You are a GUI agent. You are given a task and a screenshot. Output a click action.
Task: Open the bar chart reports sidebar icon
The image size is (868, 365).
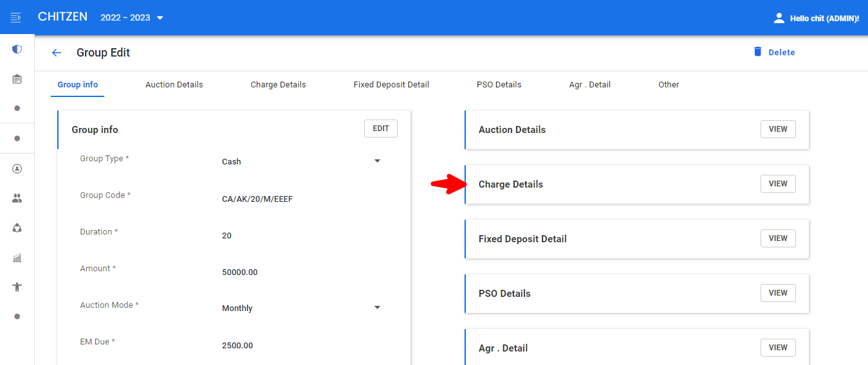17,258
